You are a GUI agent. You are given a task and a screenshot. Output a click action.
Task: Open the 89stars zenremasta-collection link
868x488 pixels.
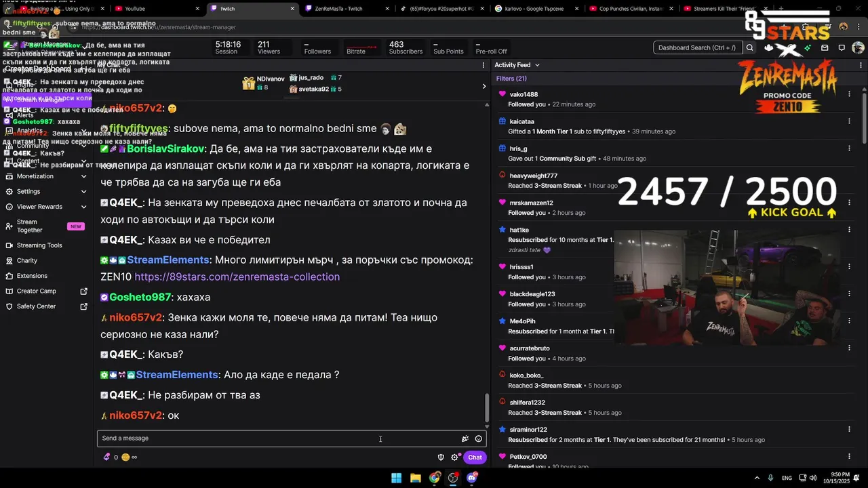[237, 277]
